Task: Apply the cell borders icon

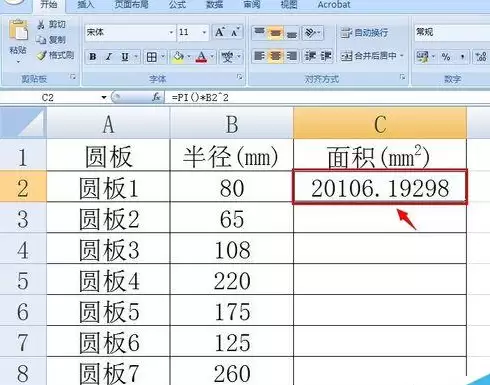Action: point(152,57)
